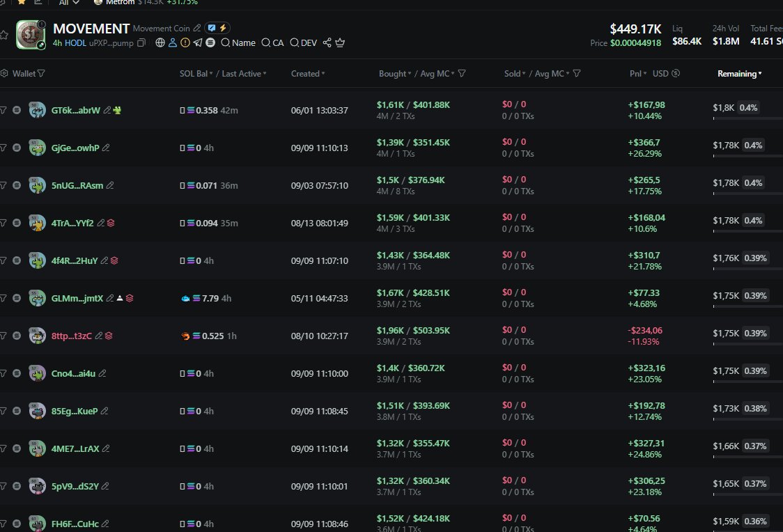Rename wallet GT6k...abrW with the pencil
Screen dimensions: 783x532
coord(107,110)
